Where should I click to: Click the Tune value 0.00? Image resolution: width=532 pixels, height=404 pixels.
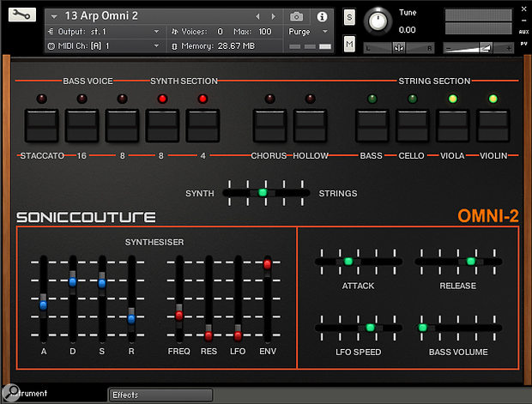407,30
